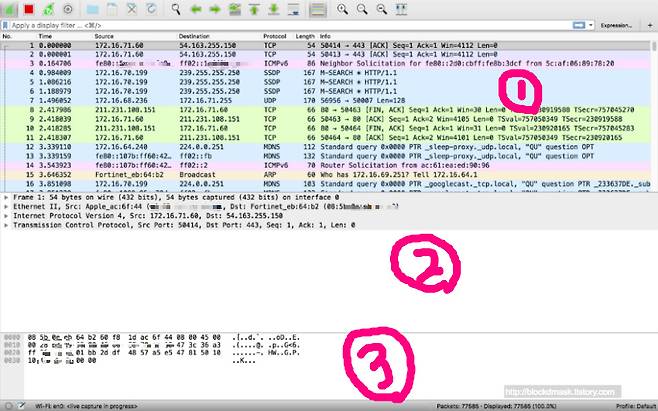Zoom out on packet list text
Screen dimensions: 658x411
[x=361, y=9]
